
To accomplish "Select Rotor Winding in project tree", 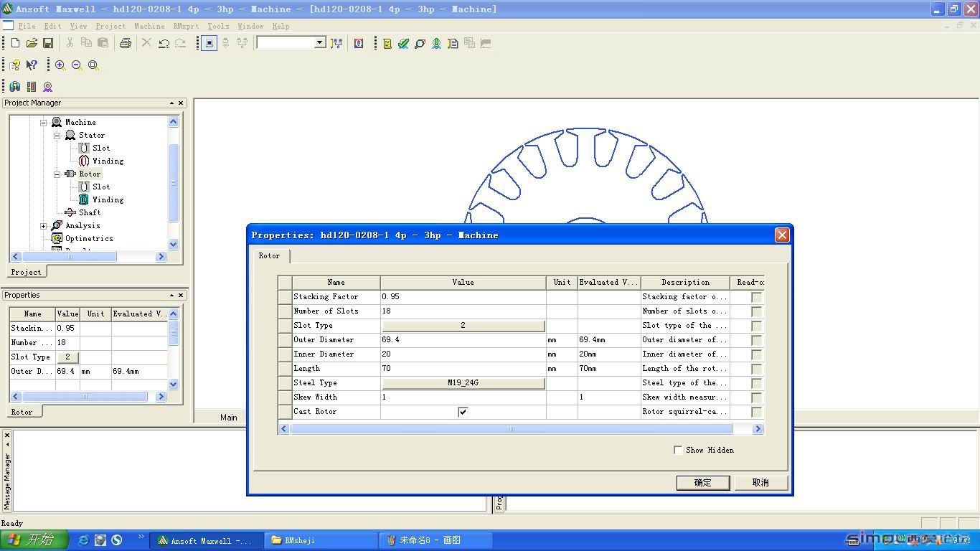I will (108, 199).
